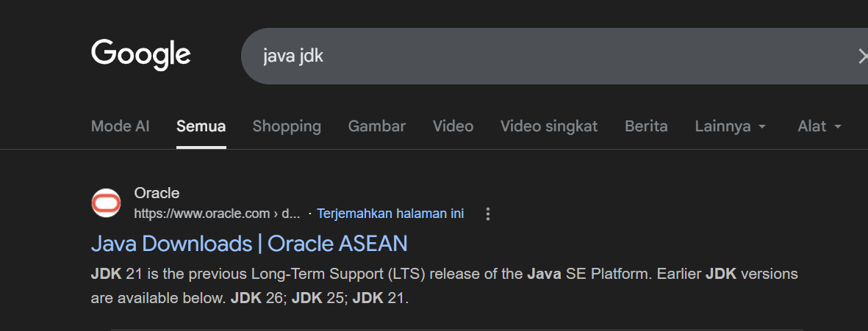Expand the Lainnya dropdown
This screenshot has width=868, height=331.
(x=730, y=126)
